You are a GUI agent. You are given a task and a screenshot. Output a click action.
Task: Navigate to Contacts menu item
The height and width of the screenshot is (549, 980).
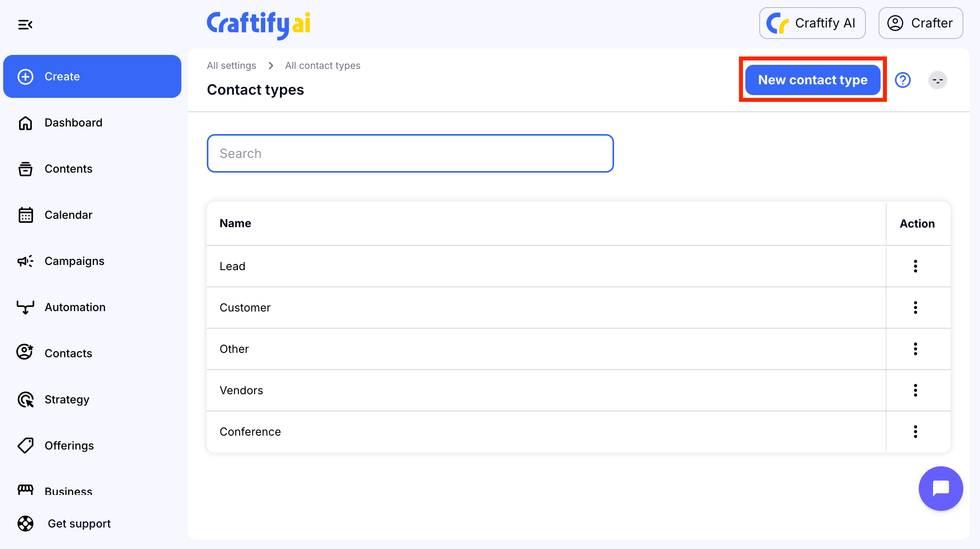tap(68, 353)
